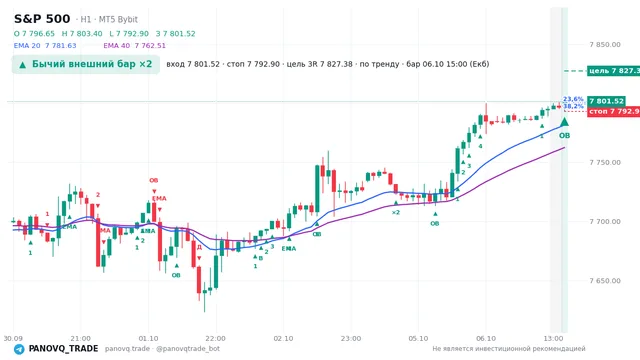Click the 7 750.00 price axis label
This screenshot has height=360, width=640.
pos(605,162)
